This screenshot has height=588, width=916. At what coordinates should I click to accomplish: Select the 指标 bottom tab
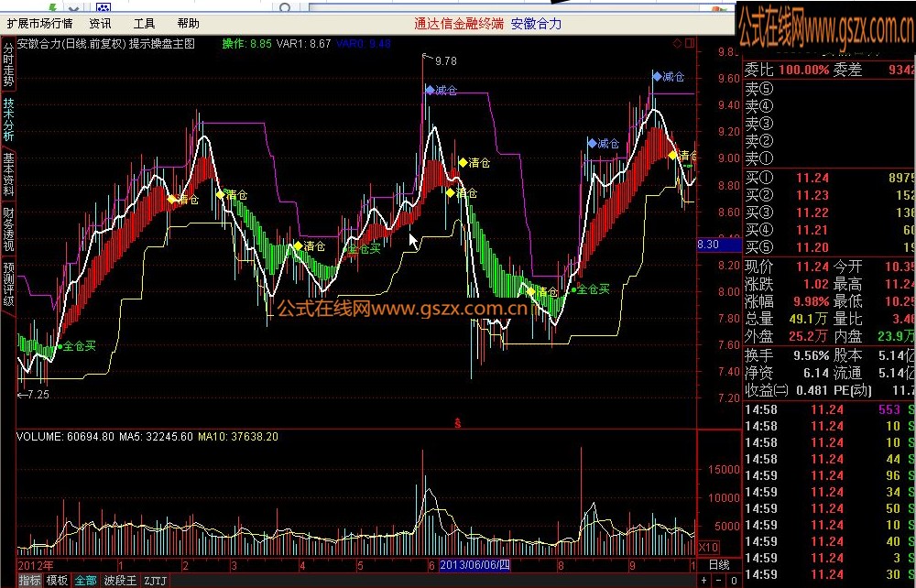pyautogui.click(x=29, y=581)
